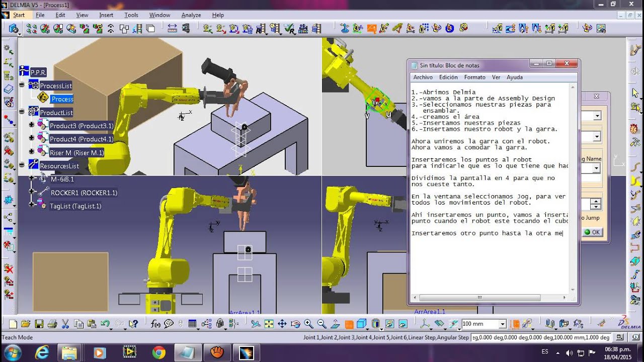
Task: Click the OK button in dialog
Action: coord(592,232)
